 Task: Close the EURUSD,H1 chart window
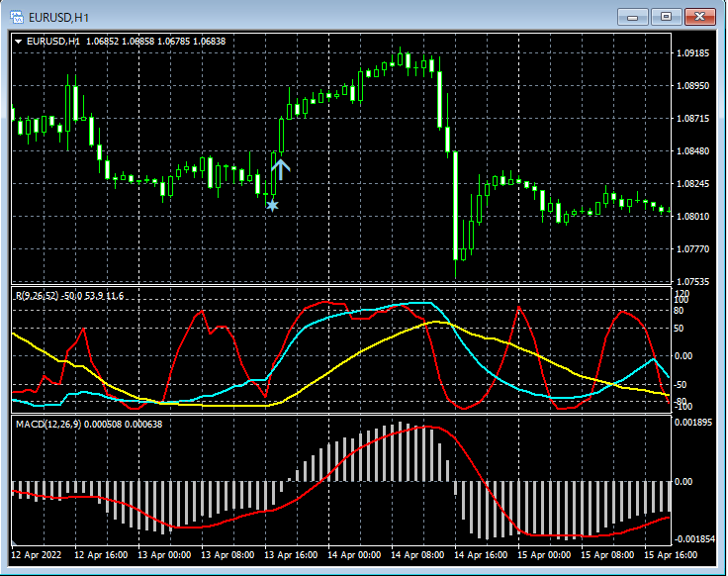[x=699, y=17]
